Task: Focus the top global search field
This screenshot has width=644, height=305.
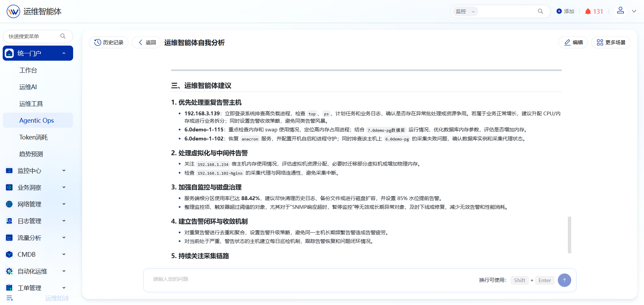Action: (x=506, y=11)
